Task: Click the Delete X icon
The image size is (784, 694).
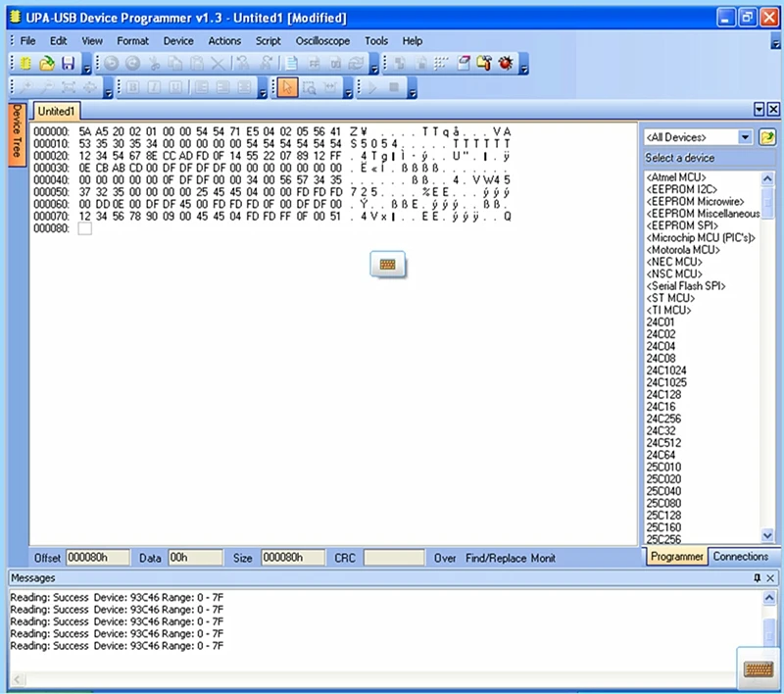Action: point(218,63)
